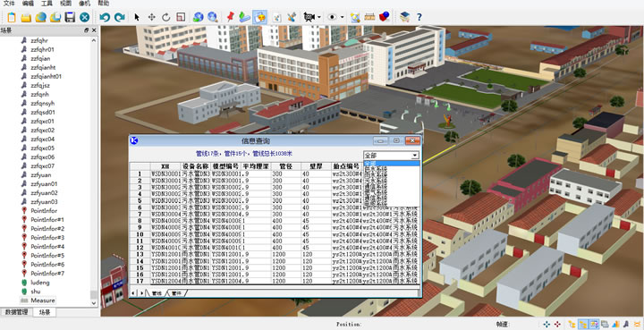644x330 pixels.
Task: Open the 文件 menu
Action: tap(9, 4)
